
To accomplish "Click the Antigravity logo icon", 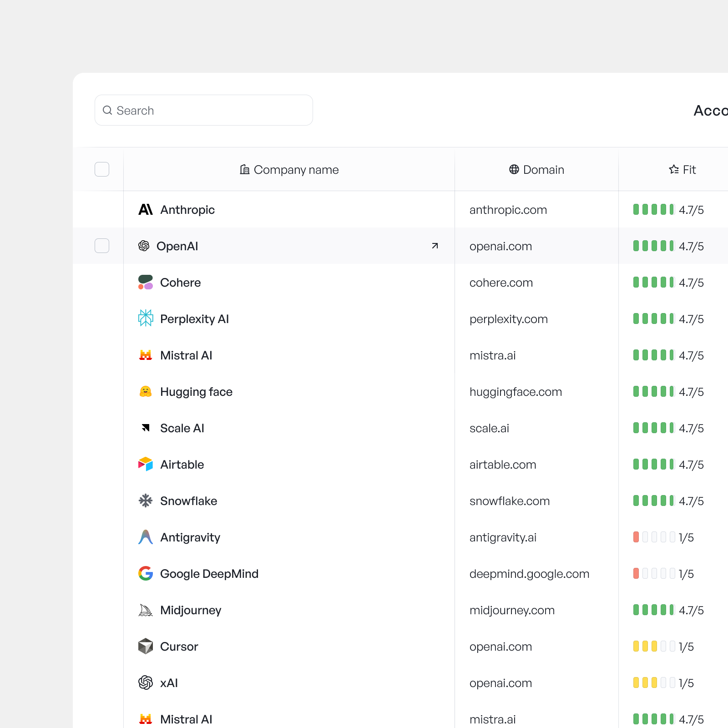I will click(x=146, y=537).
